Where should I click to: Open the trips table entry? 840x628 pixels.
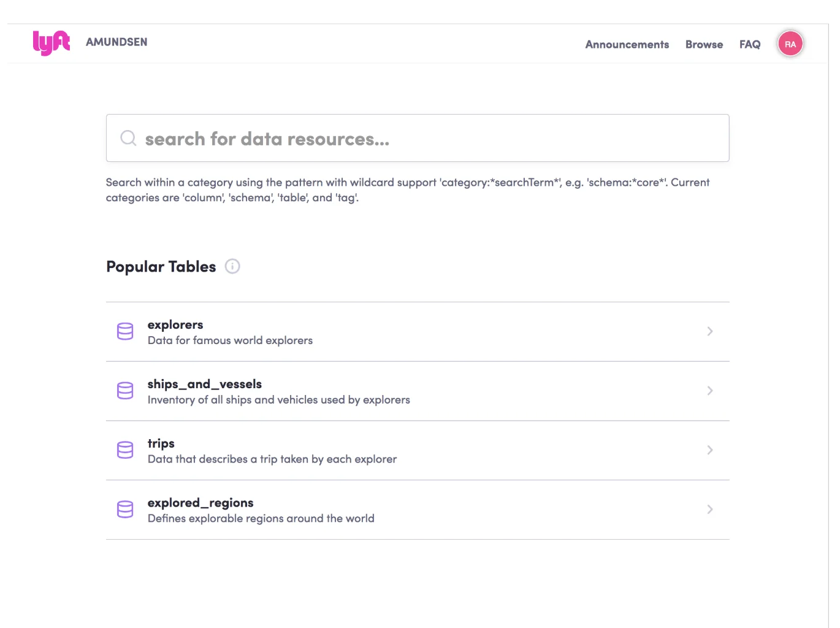[418, 451]
